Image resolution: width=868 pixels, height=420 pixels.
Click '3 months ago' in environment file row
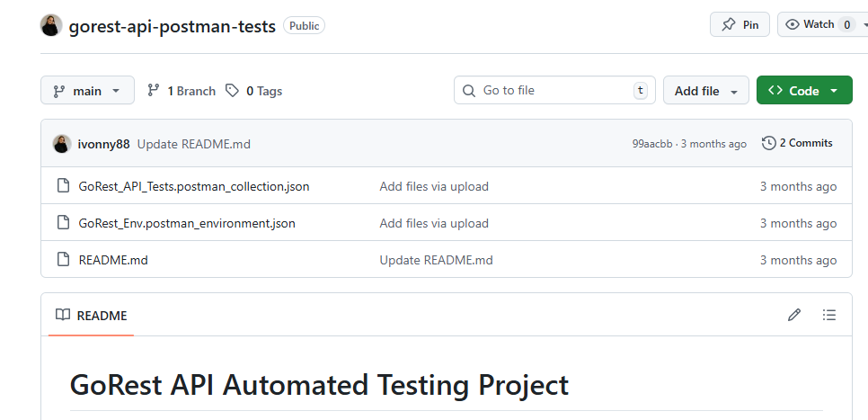pos(798,223)
